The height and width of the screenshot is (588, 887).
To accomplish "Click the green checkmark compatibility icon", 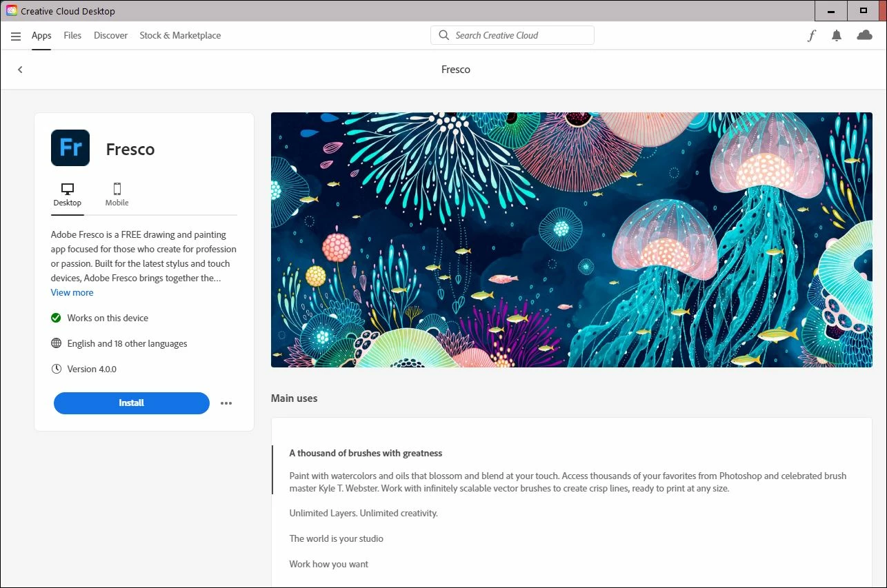I will pos(56,318).
